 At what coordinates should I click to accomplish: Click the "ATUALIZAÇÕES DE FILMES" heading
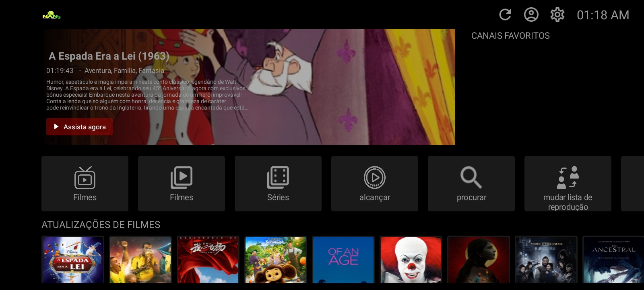[x=101, y=225]
